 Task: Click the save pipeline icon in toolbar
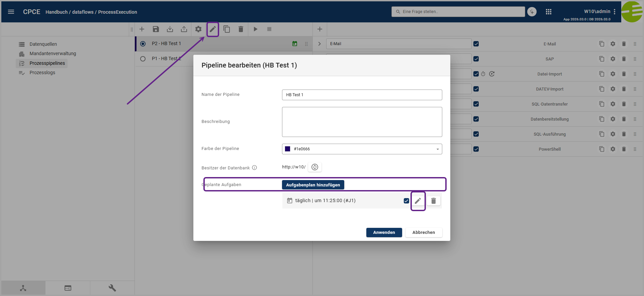click(156, 29)
